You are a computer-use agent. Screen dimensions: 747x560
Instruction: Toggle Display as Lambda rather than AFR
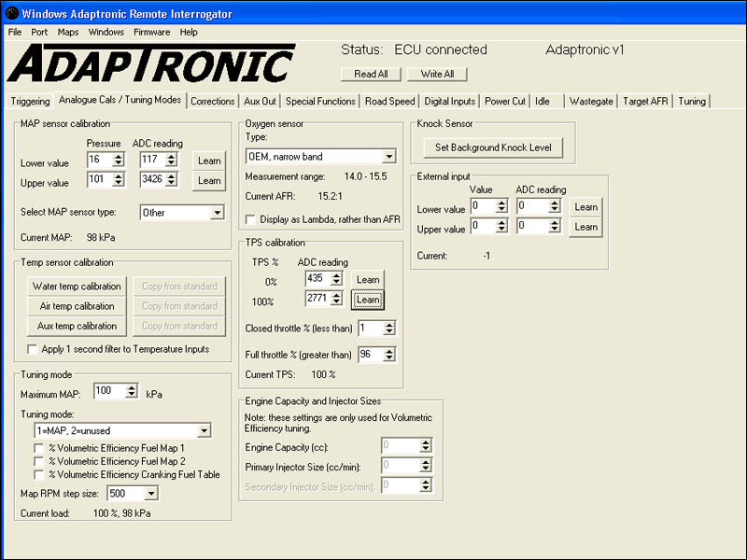[x=250, y=220]
